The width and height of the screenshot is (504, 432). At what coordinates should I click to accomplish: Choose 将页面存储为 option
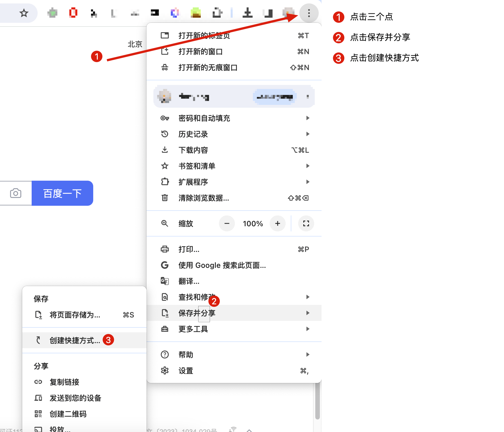click(75, 315)
